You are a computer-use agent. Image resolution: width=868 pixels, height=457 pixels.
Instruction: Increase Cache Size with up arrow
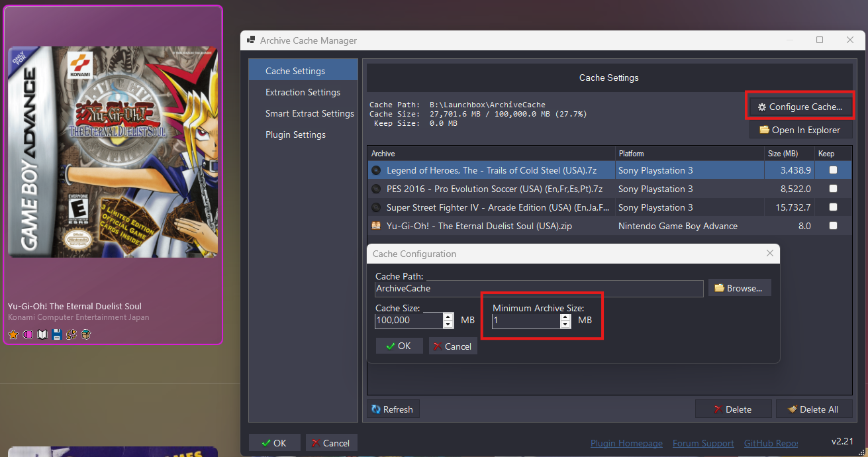click(448, 317)
